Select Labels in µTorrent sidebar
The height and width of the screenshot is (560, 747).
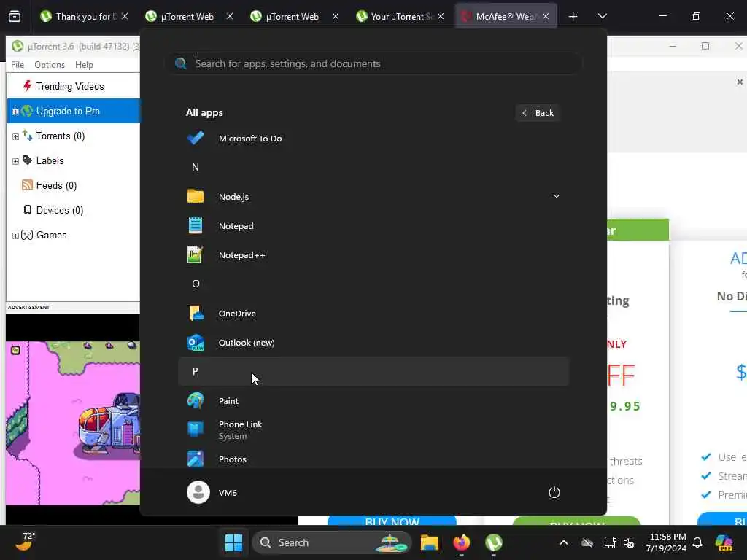[50, 160]
